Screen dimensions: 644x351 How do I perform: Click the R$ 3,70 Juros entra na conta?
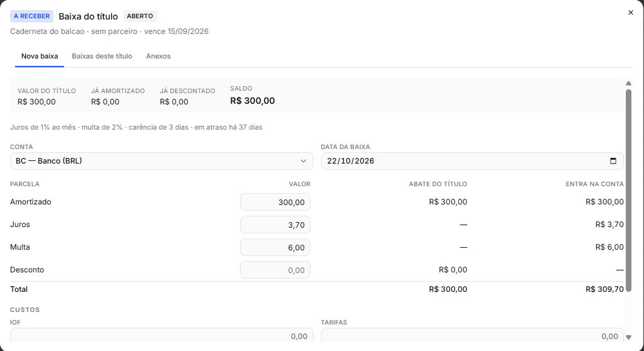609,225
